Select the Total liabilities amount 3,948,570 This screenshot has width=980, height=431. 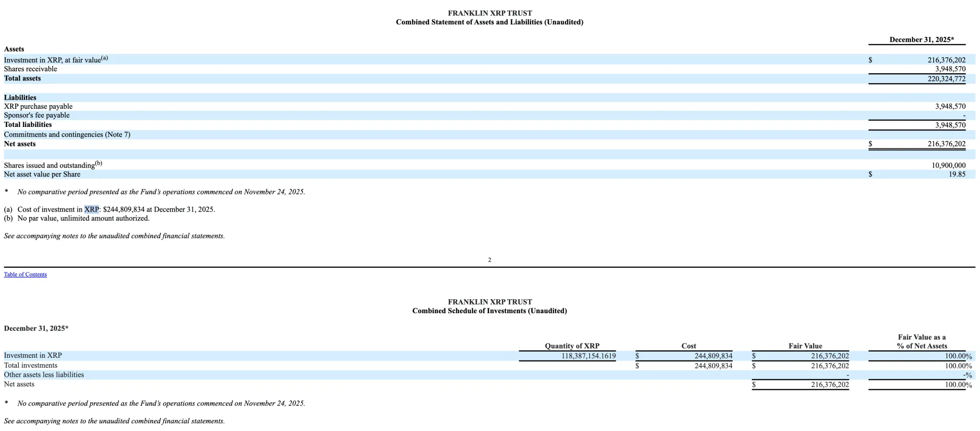[950, 125]
